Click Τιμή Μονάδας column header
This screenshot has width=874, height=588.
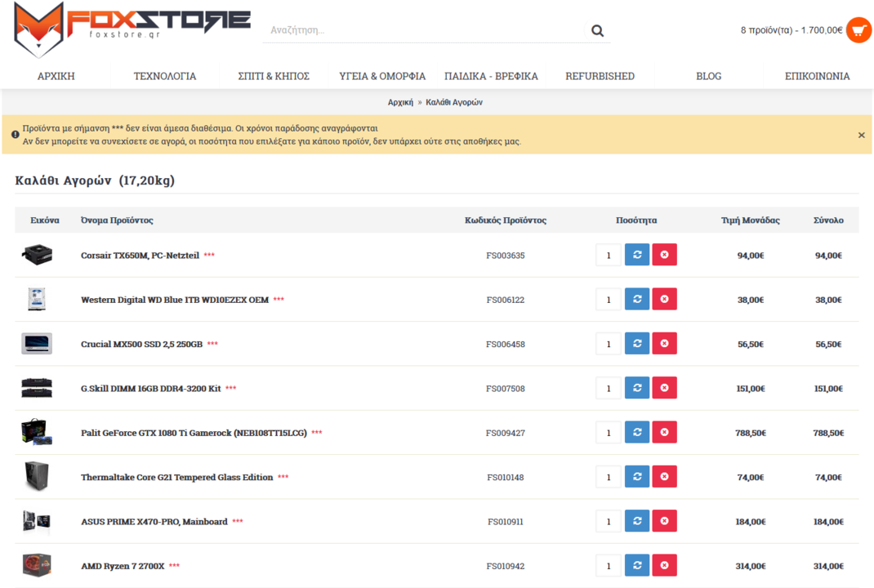[x=751, y=220]
